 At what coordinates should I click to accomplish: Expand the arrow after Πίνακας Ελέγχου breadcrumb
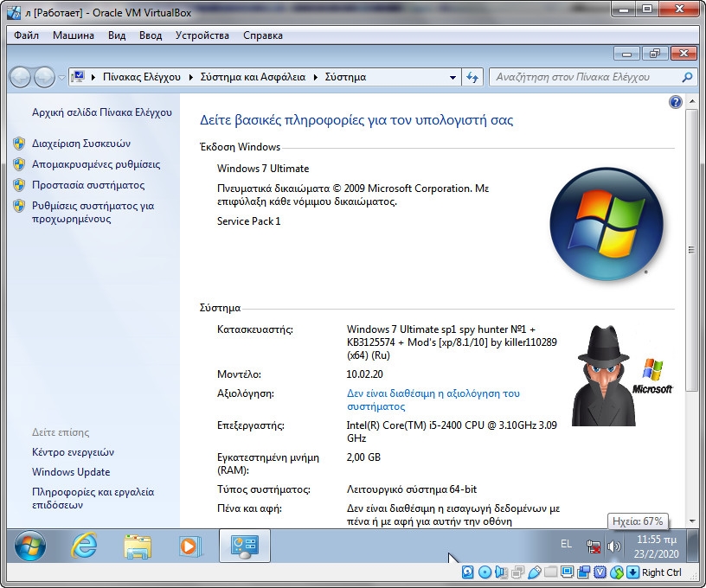[x=190, y=77]
